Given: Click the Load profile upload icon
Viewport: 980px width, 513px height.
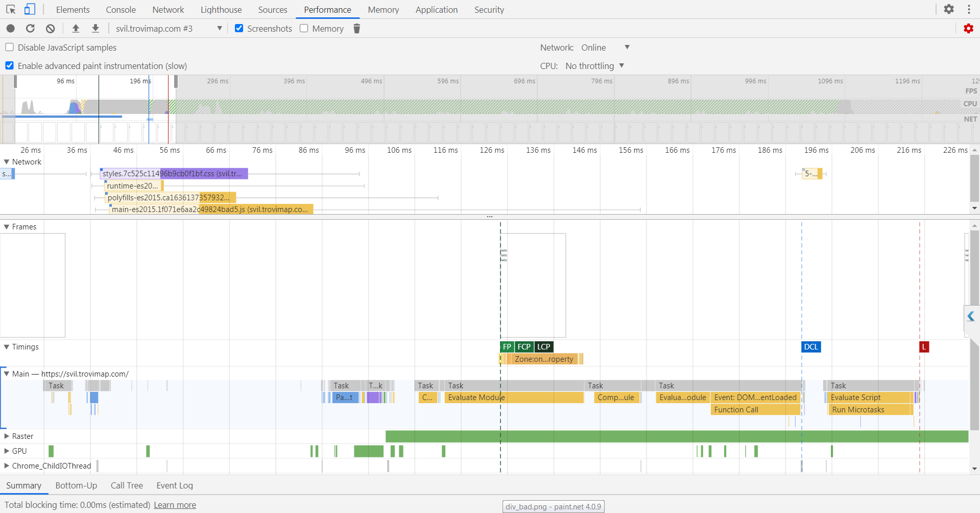Looking at the screenshot, I should (76, 29).
